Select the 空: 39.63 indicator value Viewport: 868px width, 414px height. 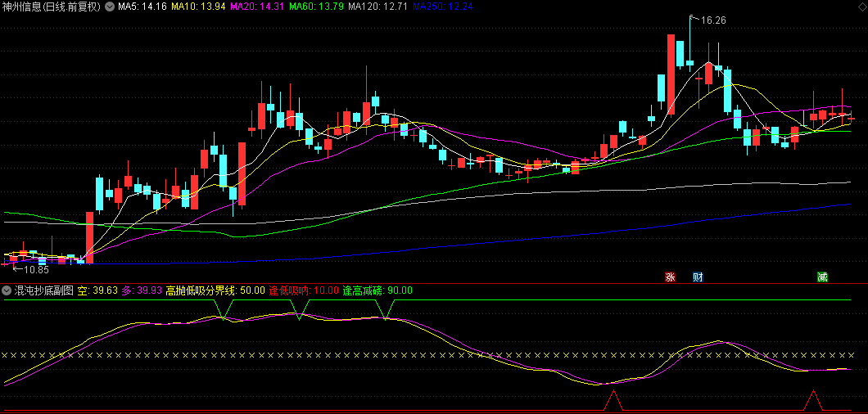click(97, 290)
